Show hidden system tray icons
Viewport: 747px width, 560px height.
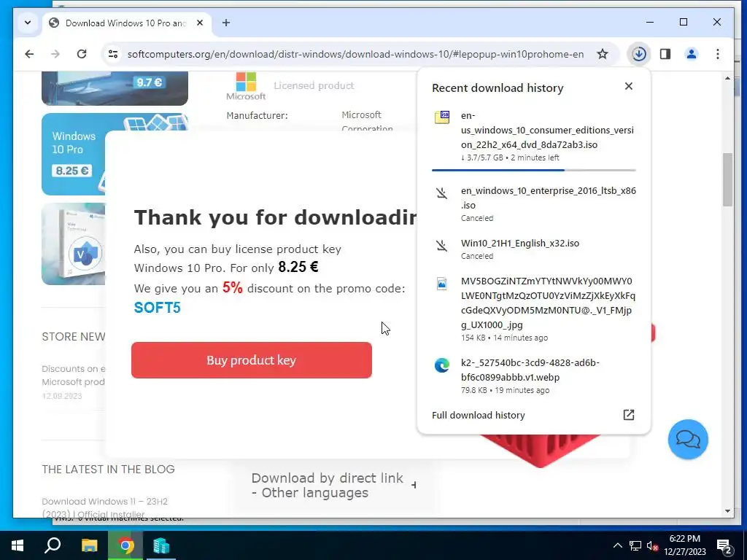tap(617, 545)
